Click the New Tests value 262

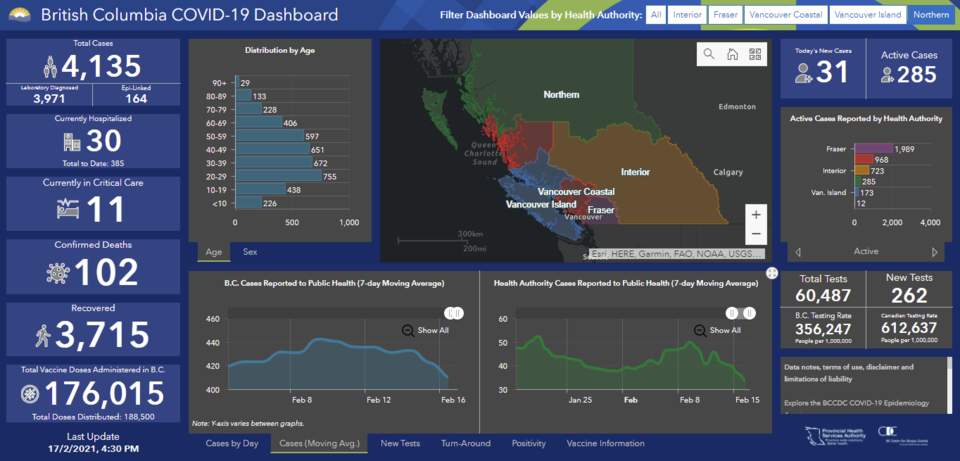click(909, 296)
